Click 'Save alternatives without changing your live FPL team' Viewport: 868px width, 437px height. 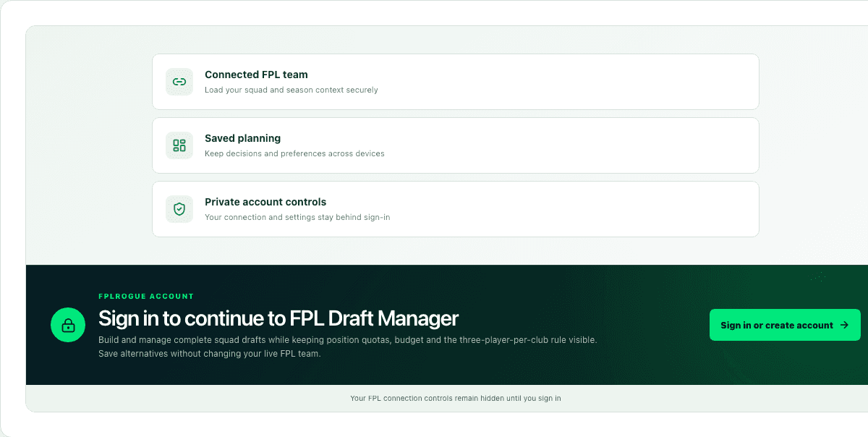click(x=209, y=354)
